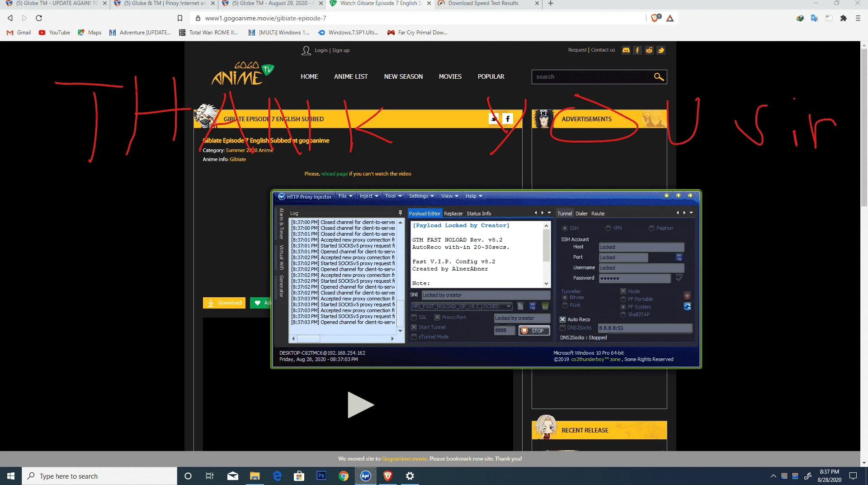The image size is (868, 485).
Task: Click Facebook share icon on episode title bar
Action: 508,119
